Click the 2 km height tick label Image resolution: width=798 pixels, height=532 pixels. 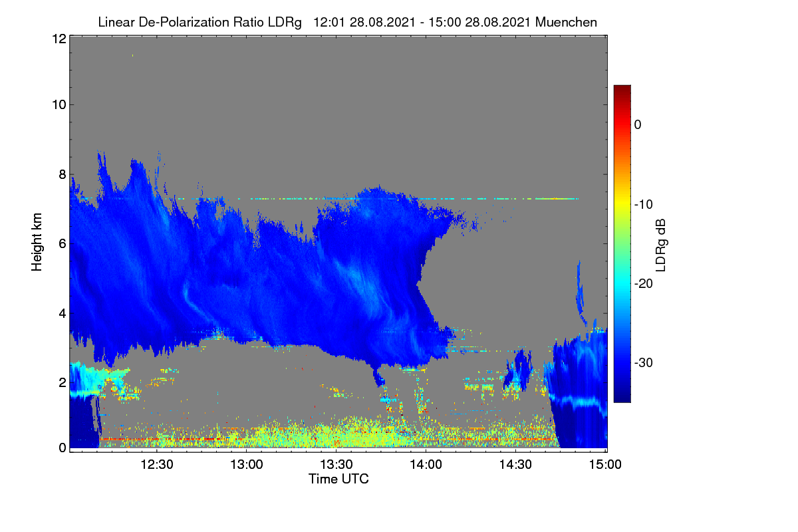(x=63, y=382)
